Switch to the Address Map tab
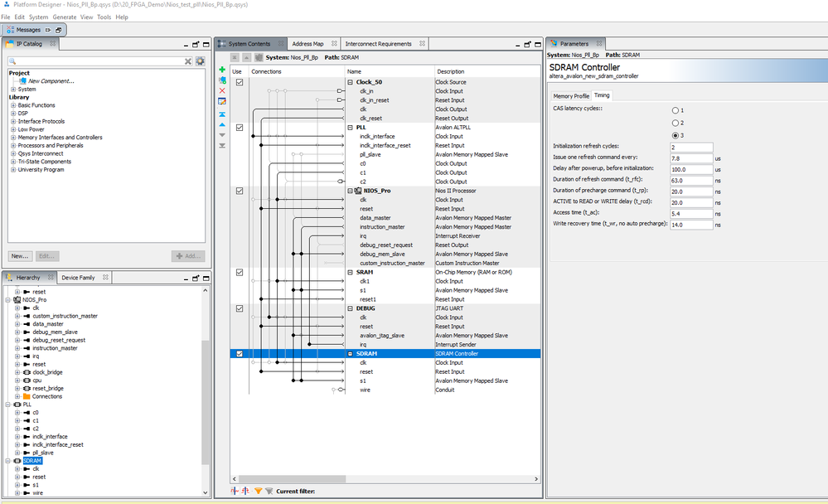This screenshot has width=828, height=504. (x=307, y=44)
